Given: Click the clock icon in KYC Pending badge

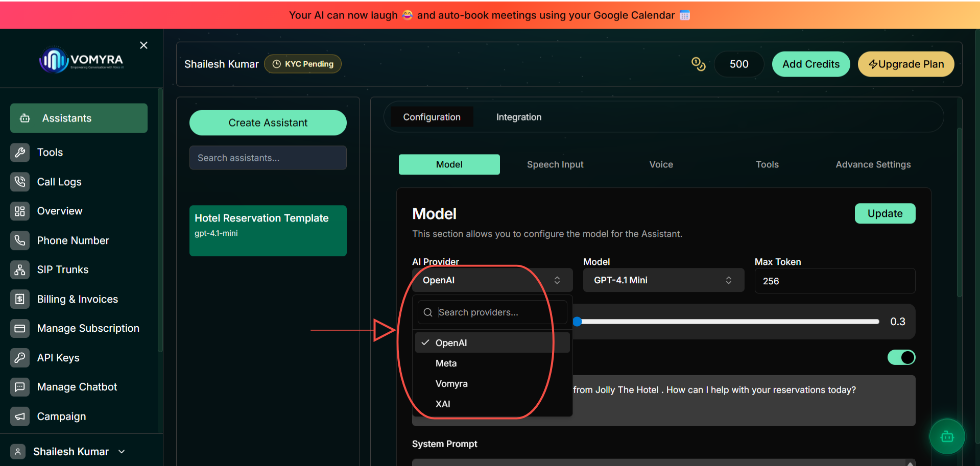Looking at the screenshot, I should 277,64.
